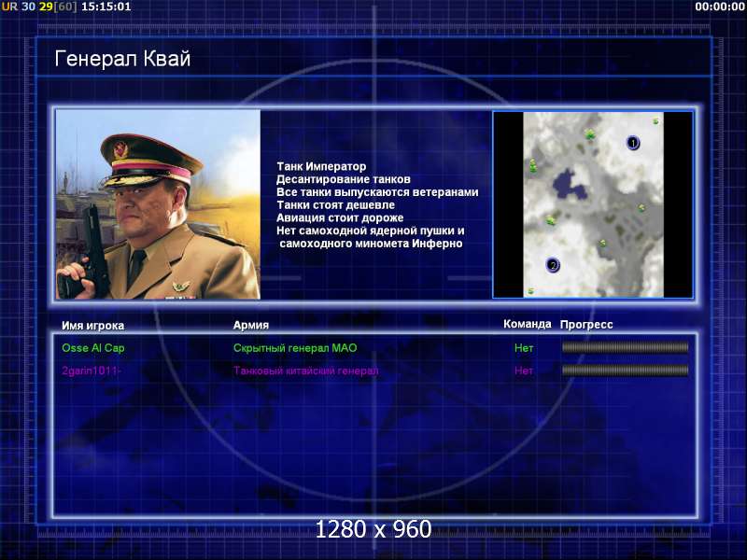747x560 pixels.
Task: Click army 'Скрытный генерал МАО'
Action: click(295, 348)
